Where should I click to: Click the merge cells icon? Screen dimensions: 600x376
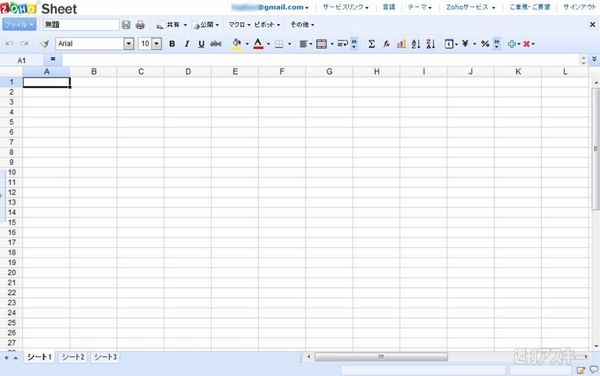point(321,44)
